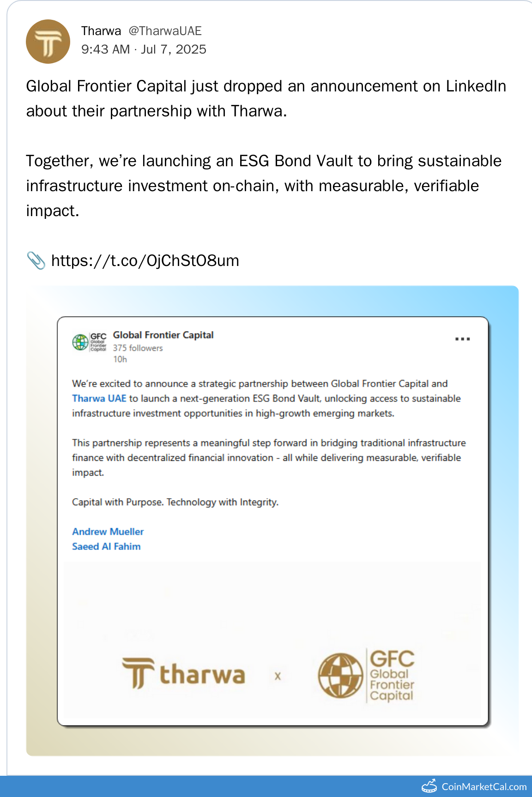
Task: Click the 10h post age label
Action: pyautogui.click(x=120, y=359)
